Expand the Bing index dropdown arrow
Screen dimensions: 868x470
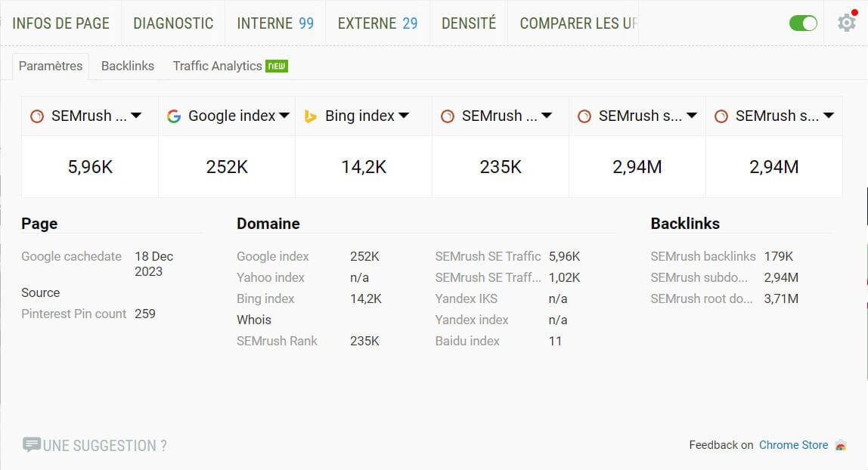(x=404, y=116)
